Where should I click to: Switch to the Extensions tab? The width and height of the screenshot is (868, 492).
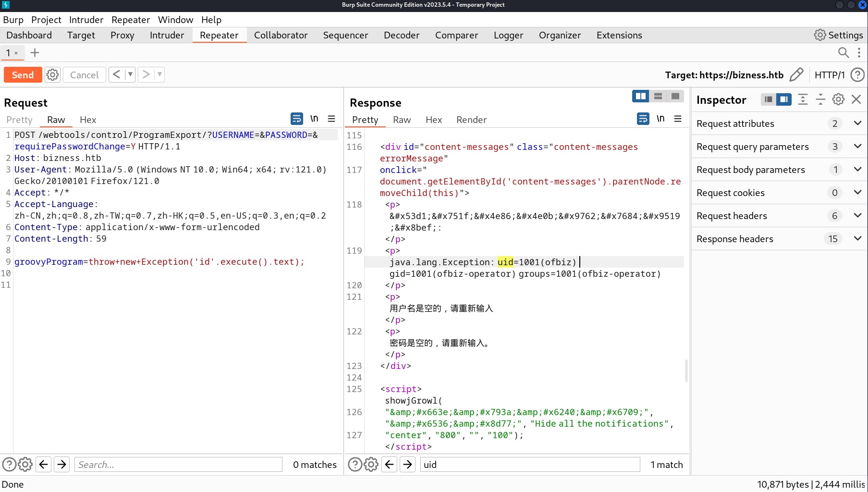(x=619, y=35)
